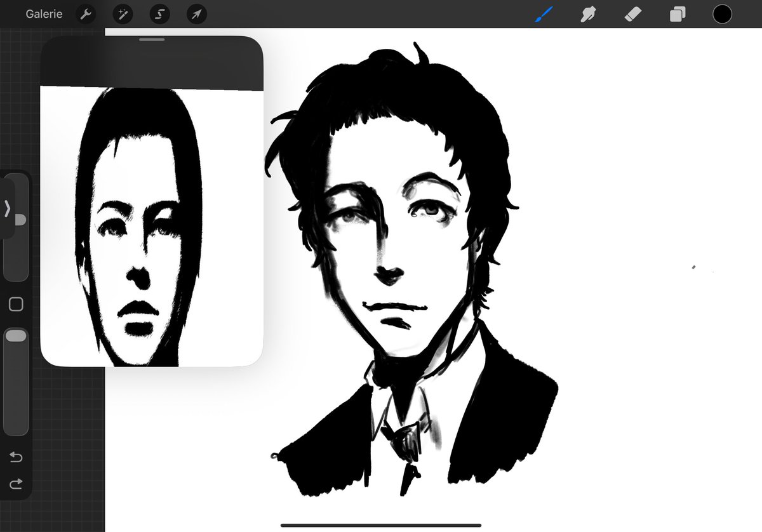
Task: Select the Selection S-shaped tool
Action: [x=159, y=14]
